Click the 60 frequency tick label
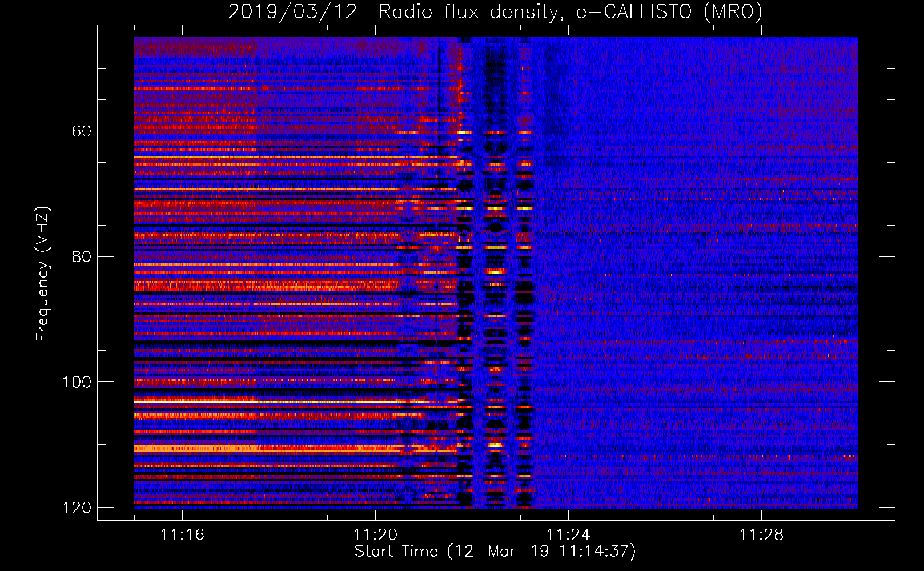 point(82,131)
